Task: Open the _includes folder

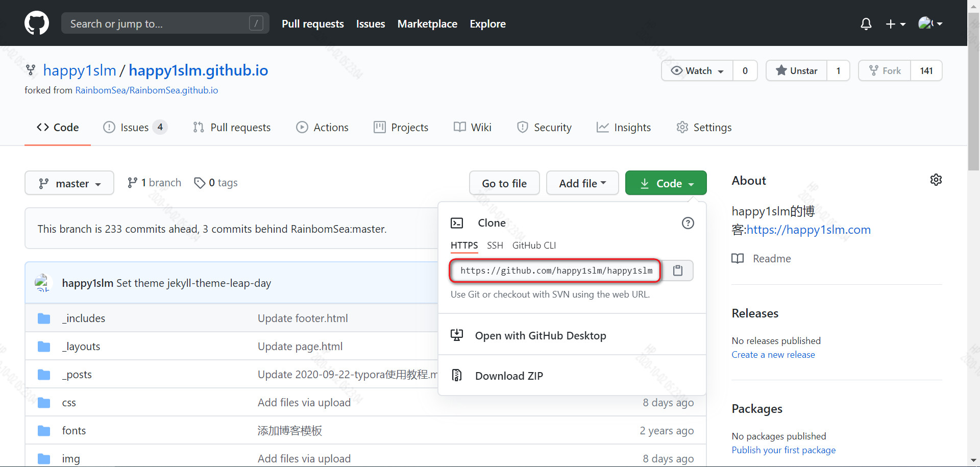Action: point(84,318)
